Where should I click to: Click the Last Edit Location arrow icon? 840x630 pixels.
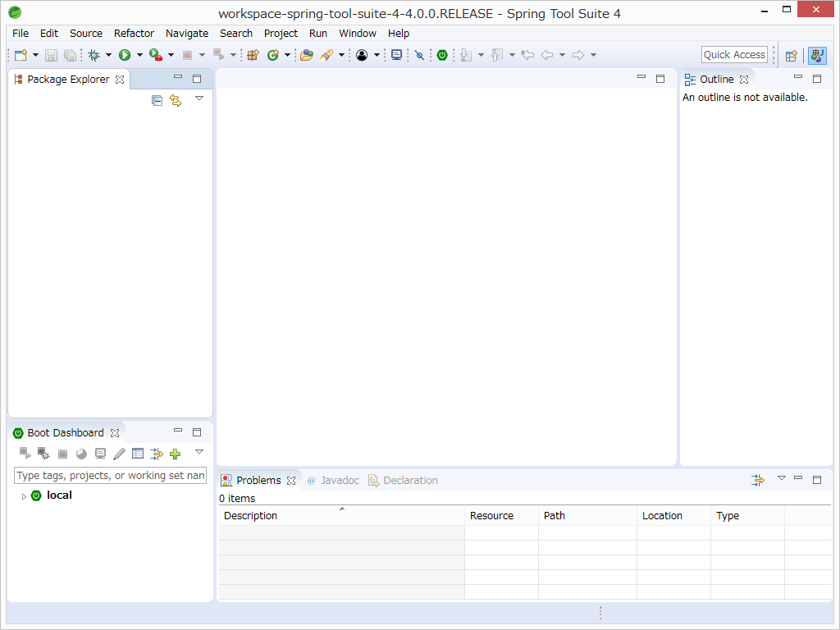[x=527, y=55]
